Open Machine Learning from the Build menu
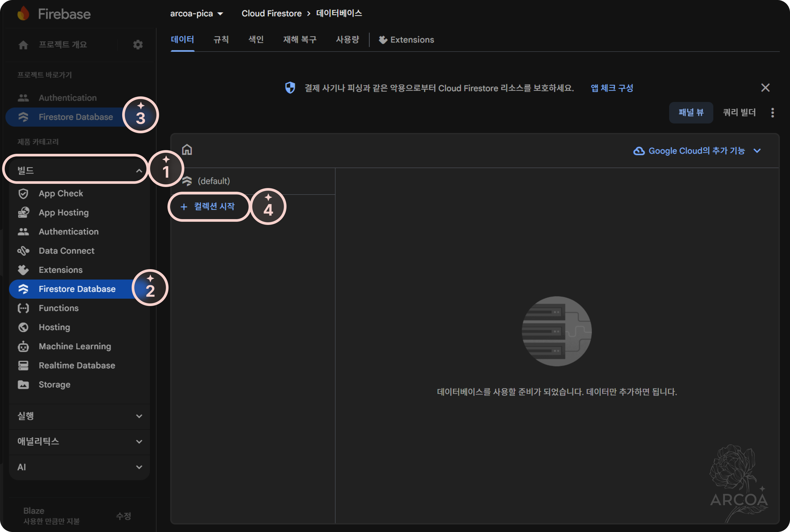 coord(75,346)
